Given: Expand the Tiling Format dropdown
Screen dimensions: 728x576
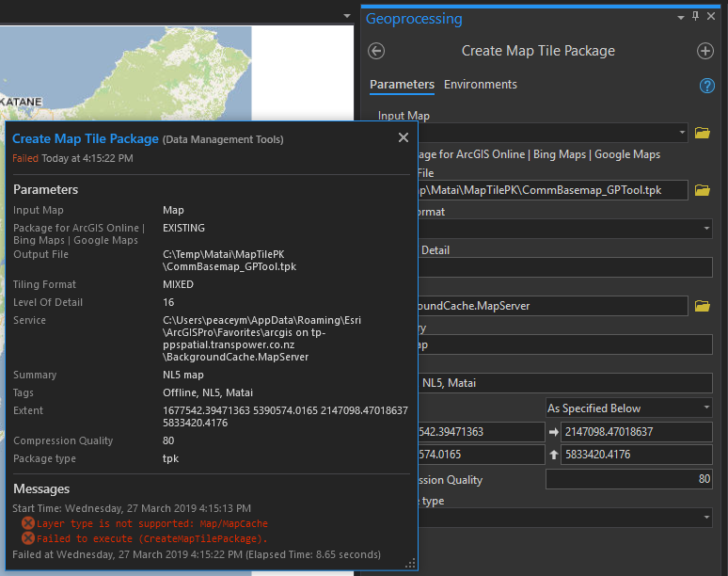Looking at the screenshot, I should (x=706, y=229).
